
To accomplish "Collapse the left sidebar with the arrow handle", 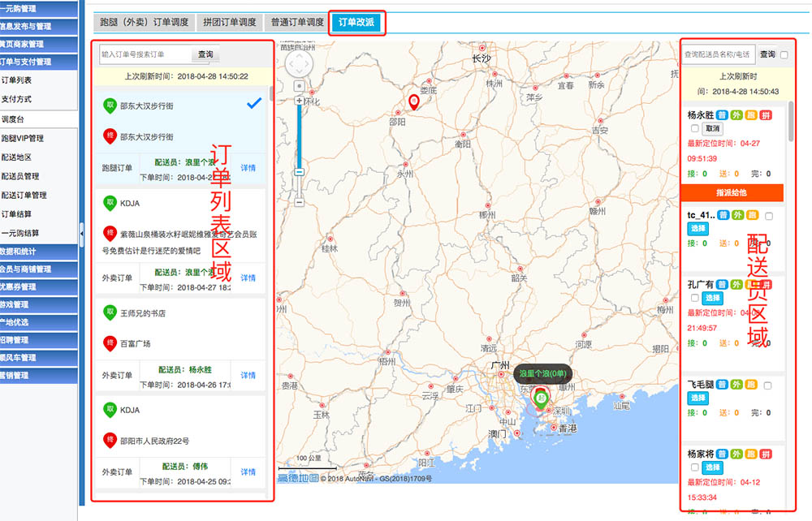I will (x=81, y=235).
